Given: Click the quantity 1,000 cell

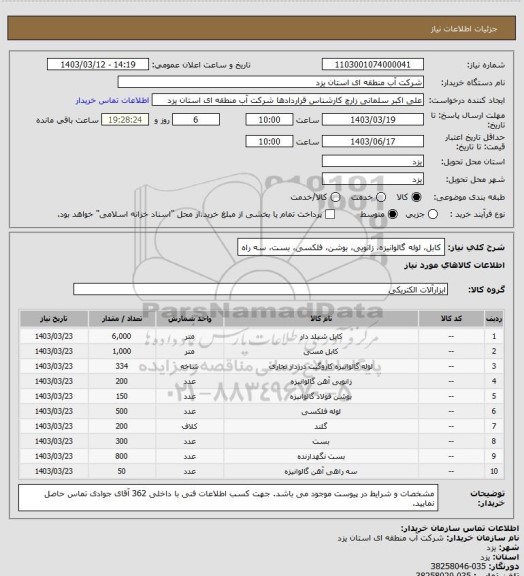Looking at the screenshot, I should pyautogui.click(x=122, y=352).
